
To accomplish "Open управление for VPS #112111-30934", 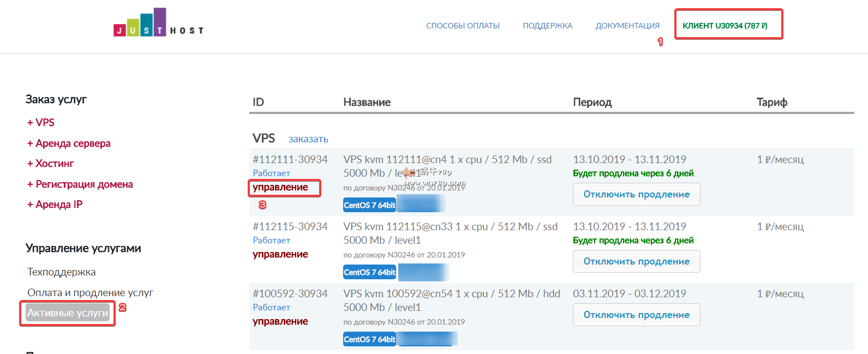I will coord(280,188).
